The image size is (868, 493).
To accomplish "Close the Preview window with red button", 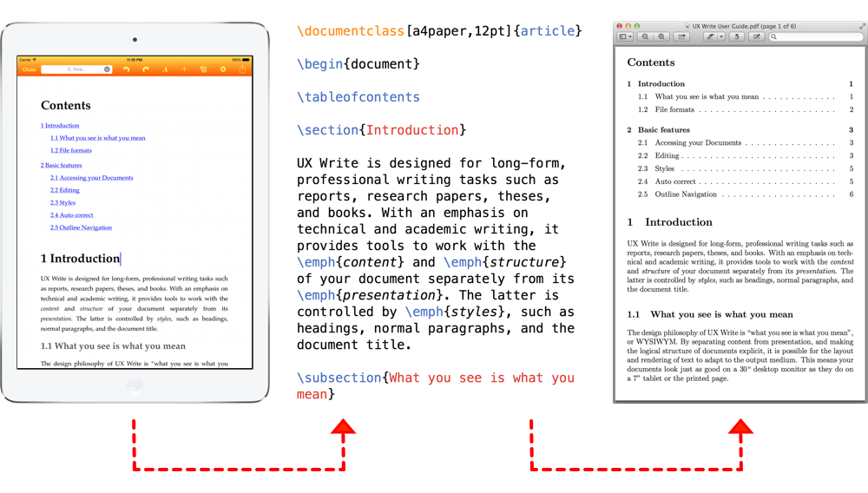I will coord(620,26).
